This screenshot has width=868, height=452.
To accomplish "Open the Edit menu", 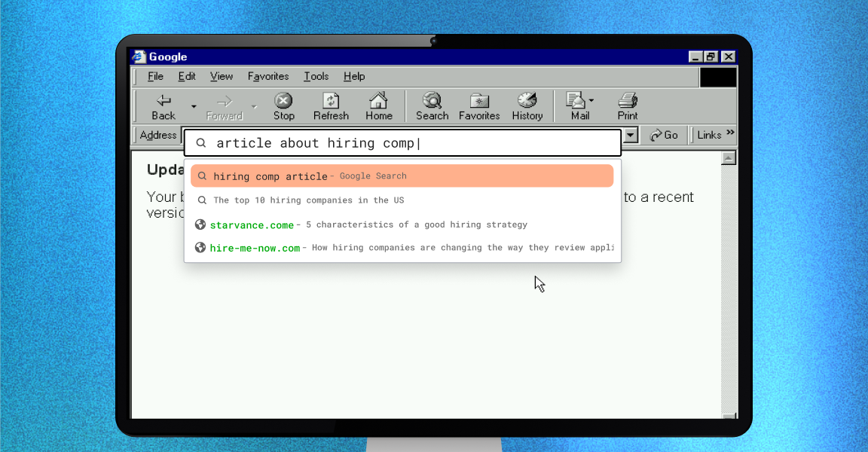I will (187, 76).
